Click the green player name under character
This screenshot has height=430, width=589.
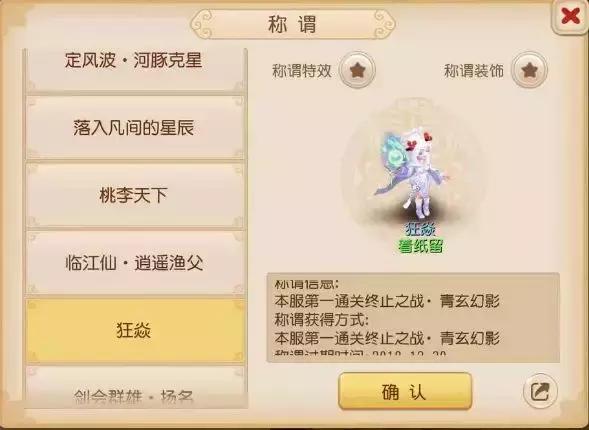pyautogui.click(x=421, y=246)
